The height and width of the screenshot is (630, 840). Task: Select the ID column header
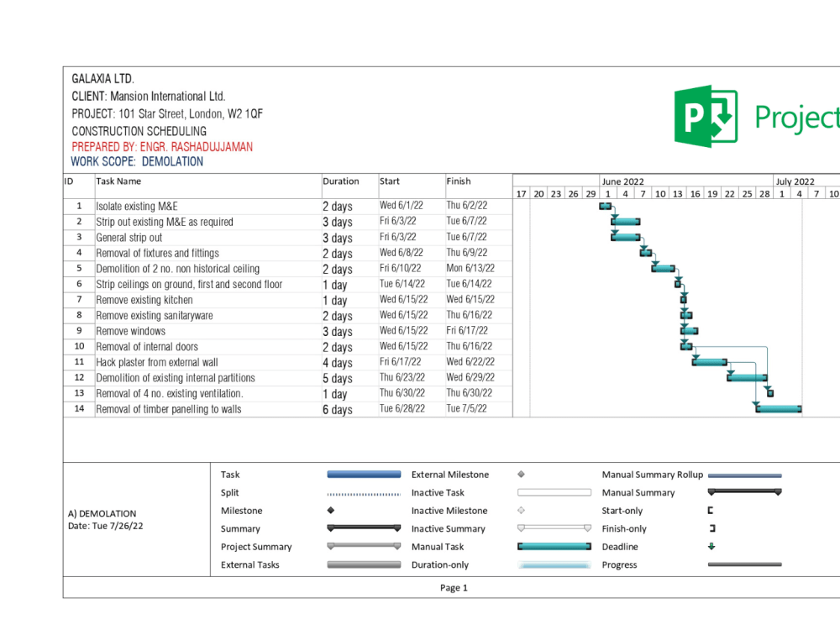point(79,186)
